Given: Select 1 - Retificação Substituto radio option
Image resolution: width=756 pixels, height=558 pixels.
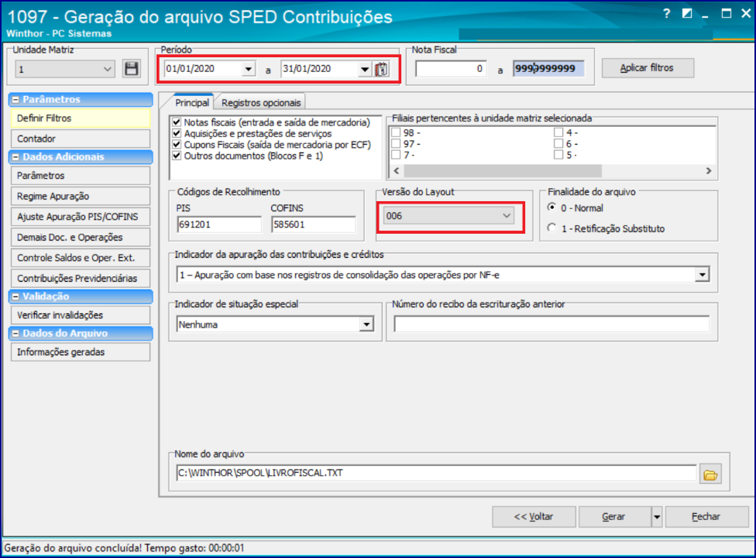Looking at the screenshot, I should [x=552, y=228].
